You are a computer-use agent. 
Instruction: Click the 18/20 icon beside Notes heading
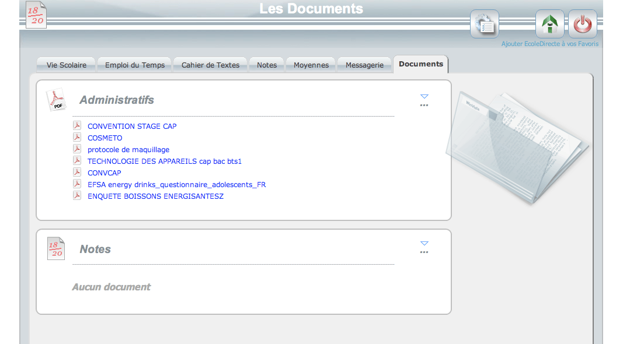click(x=56, y=249)
